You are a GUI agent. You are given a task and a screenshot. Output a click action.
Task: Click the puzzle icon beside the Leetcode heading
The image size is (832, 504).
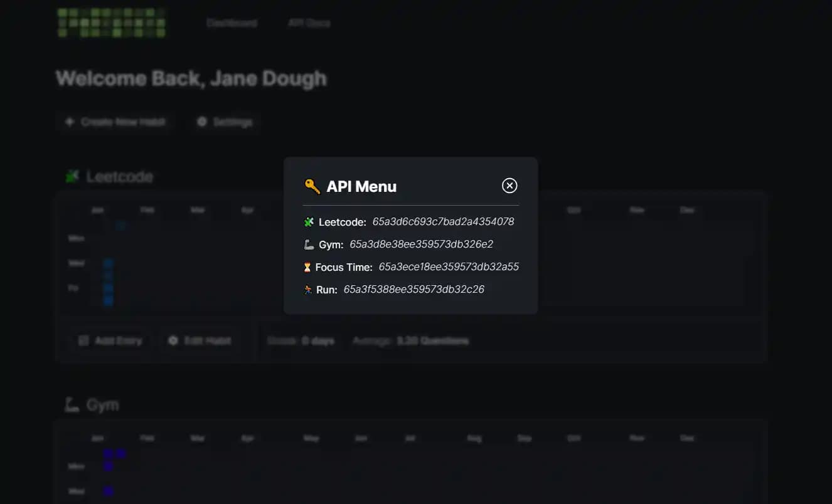tap(72, 177)
